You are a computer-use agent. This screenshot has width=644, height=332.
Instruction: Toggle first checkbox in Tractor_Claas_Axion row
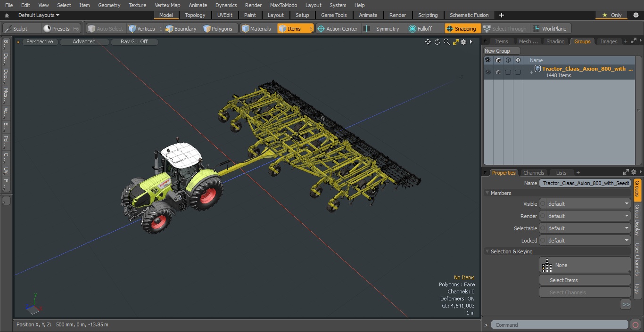pos(508,72)
